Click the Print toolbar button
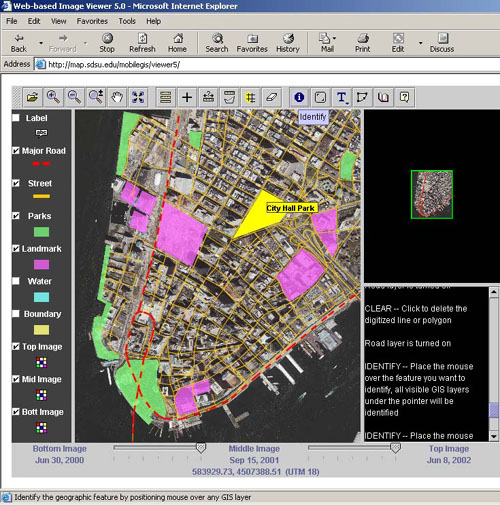Screen dimensions: 500x506 tap(363, 43)
